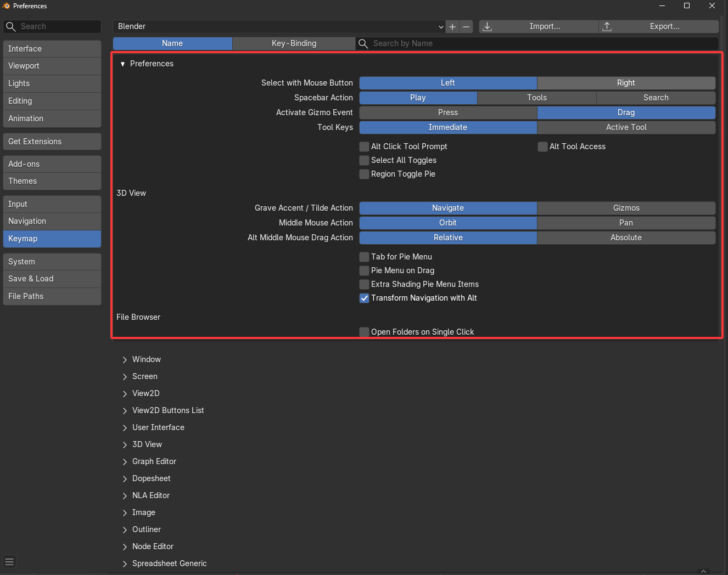
Task: Set Grave Accent / Tilde Action to Gizmos
Action: click(x=626, y=208)
